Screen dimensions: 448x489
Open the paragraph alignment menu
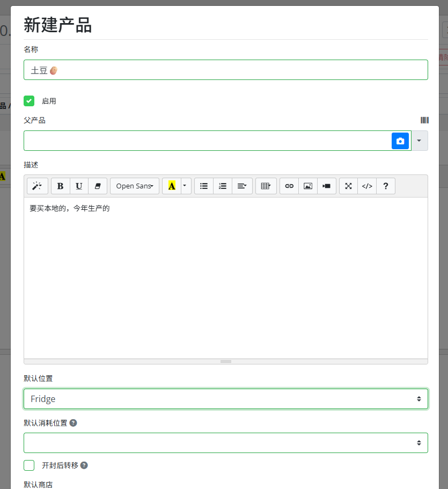pos(242,186)
